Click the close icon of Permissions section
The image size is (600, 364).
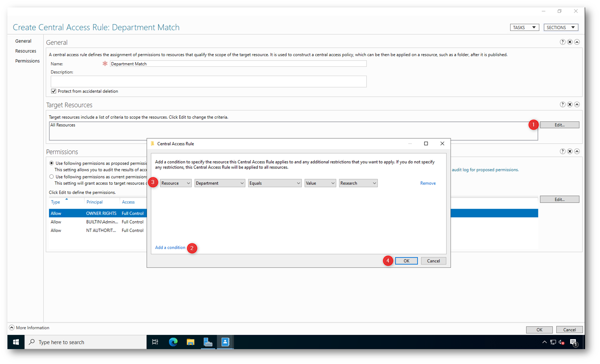(x=570, y=151)
